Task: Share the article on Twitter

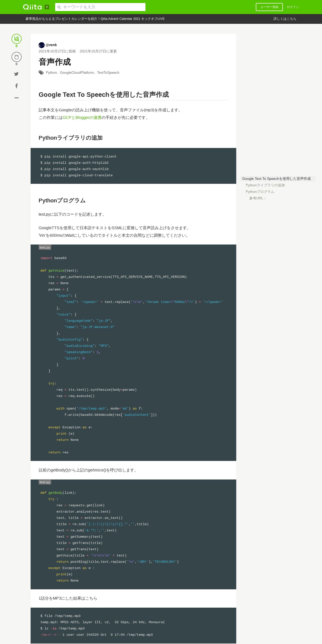Action: pyautogui.click(x=17, y=74)
